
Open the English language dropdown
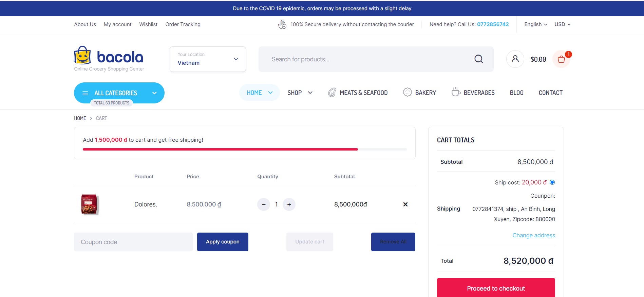pyautogui.click(x=535, y=24)
